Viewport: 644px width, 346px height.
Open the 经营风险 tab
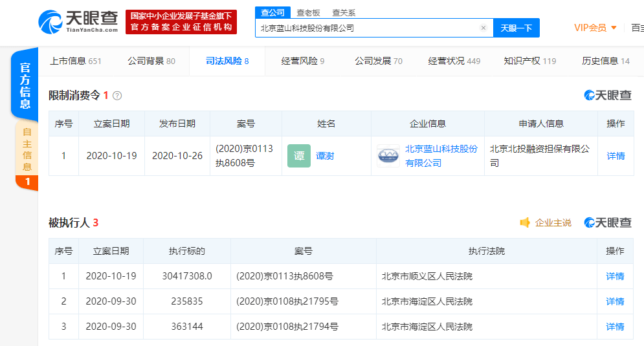(303, 61)
